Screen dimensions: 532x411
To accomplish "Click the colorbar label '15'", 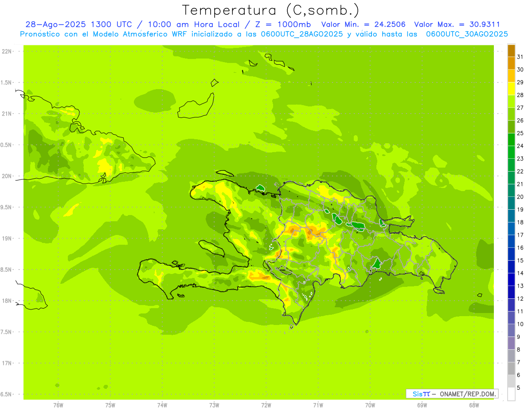I will 520,260.
